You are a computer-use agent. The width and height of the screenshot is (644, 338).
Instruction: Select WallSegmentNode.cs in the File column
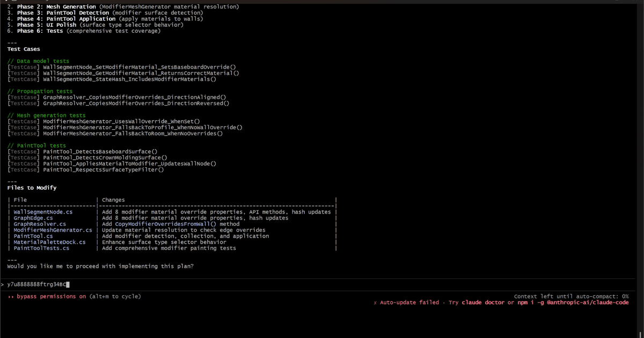[43, 212]
